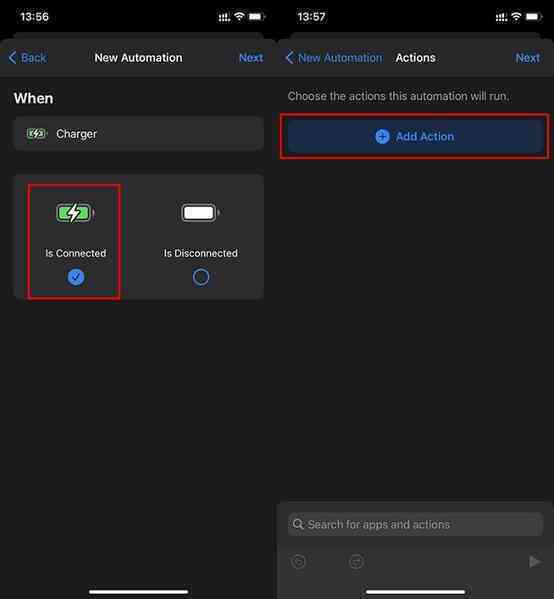Select the white battery Is Disconnected icon

(x=200, y=213)
